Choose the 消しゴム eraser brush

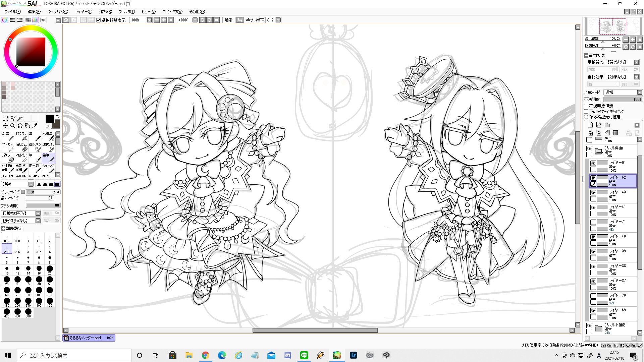click(x=21, y=147)
